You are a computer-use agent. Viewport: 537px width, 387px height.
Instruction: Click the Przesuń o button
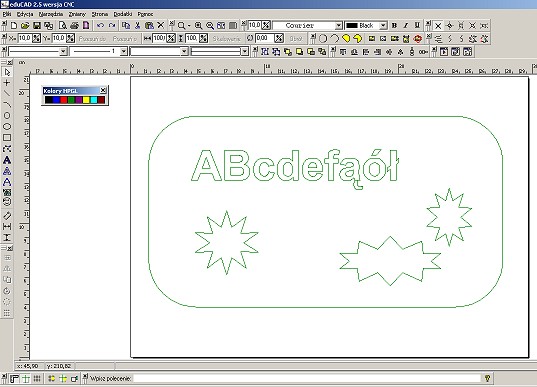[125, 38]
